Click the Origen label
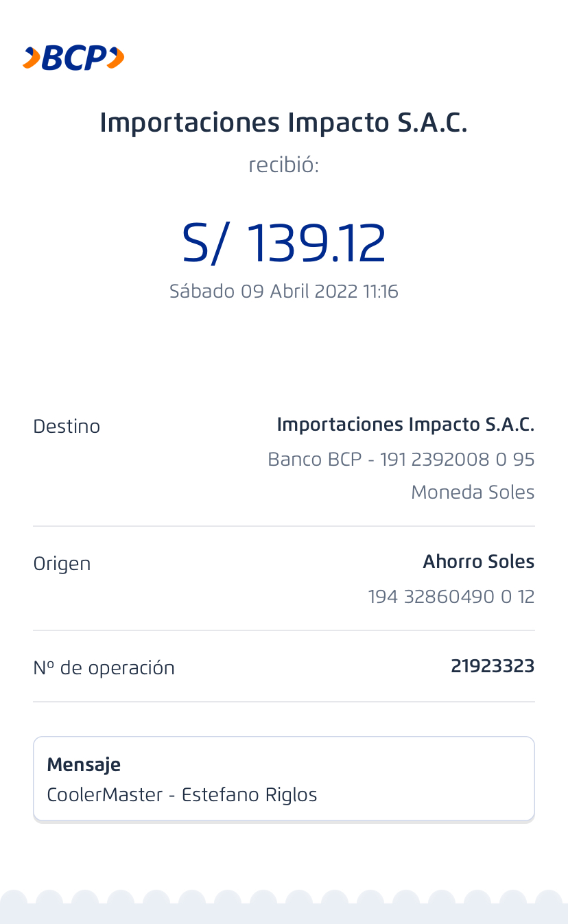Viewport: 568px width, 924px height. [x=62, y=564]
